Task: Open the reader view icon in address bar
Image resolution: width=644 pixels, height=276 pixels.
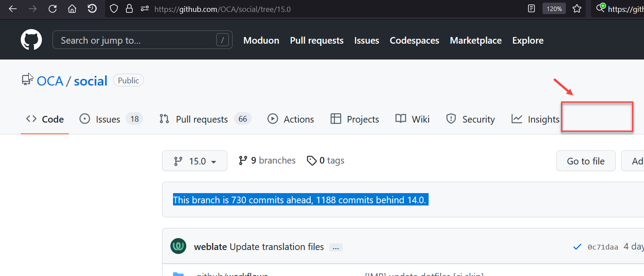Action: coord(532,9)
